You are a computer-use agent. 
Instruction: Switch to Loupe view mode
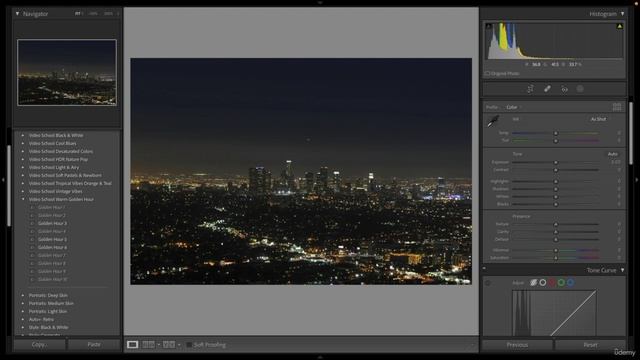coord(132,344)
